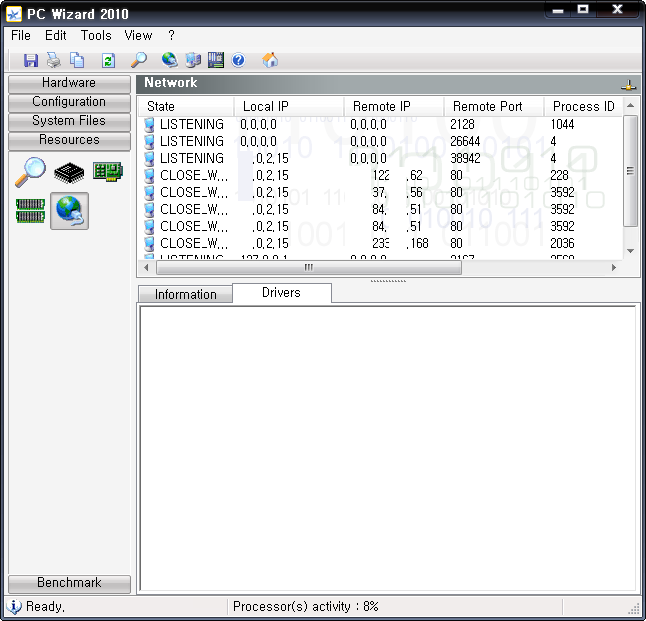Click Process ID 2036 cell
This screenshot has width=646, height=621.
[562, 244]
